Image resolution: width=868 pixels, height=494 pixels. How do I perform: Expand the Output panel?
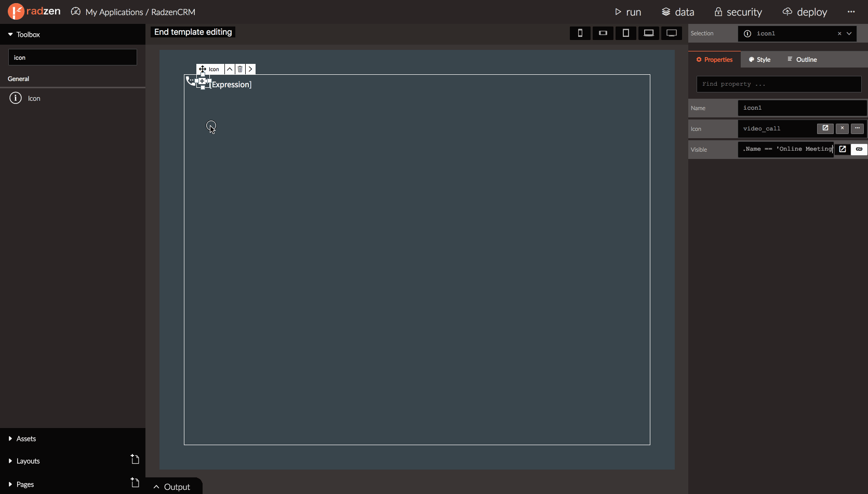pos(172,487)
